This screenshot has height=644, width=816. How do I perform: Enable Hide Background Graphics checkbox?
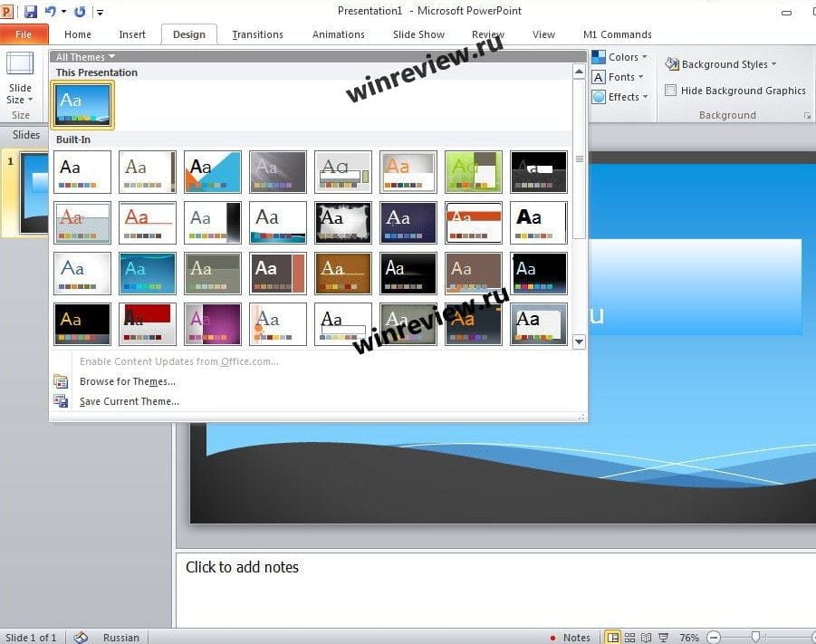tap(670, 91)
